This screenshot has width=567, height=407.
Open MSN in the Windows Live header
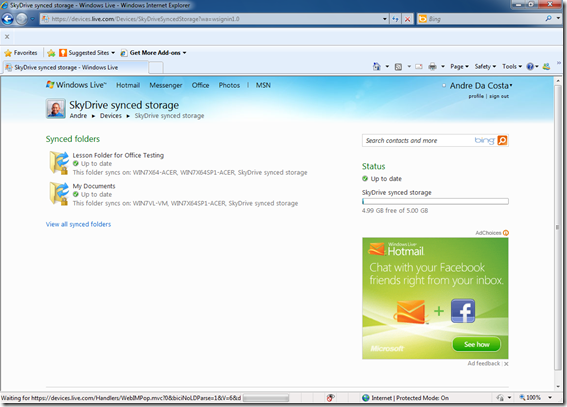click(263, 85)
